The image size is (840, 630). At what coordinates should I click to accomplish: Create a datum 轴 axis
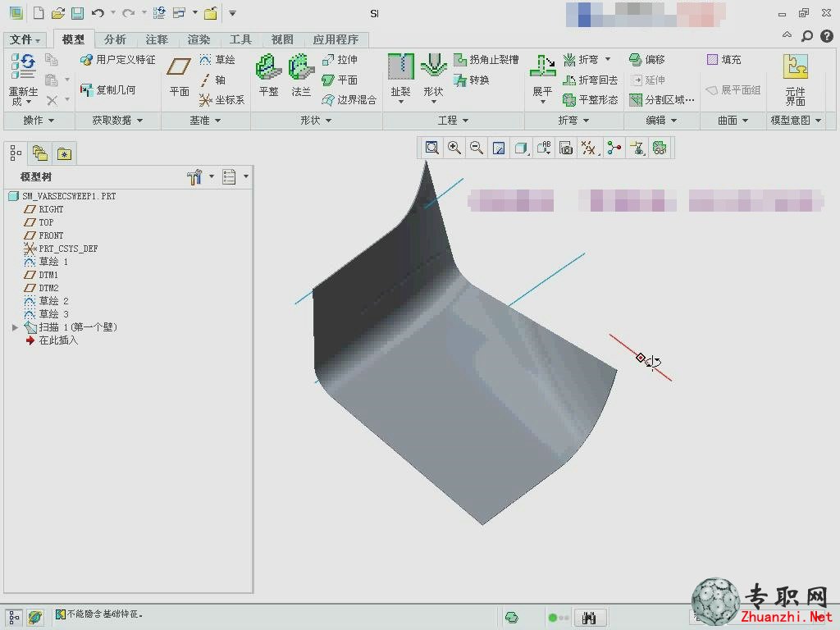213,80
